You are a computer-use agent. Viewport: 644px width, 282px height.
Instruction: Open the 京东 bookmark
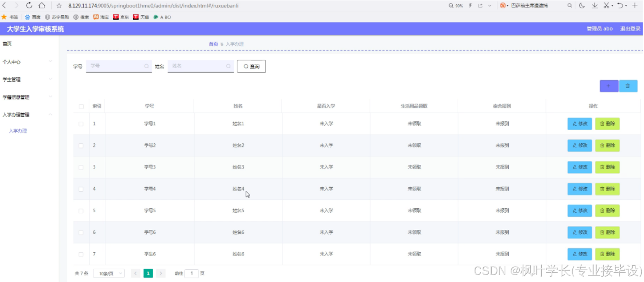pos(121,17)
